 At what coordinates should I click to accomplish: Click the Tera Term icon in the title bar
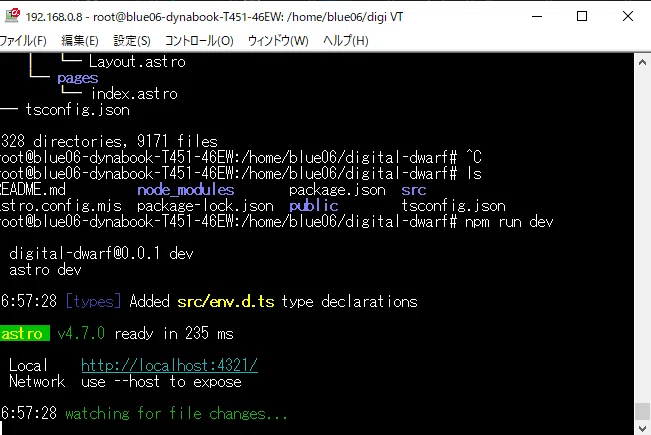click(12, 15)
